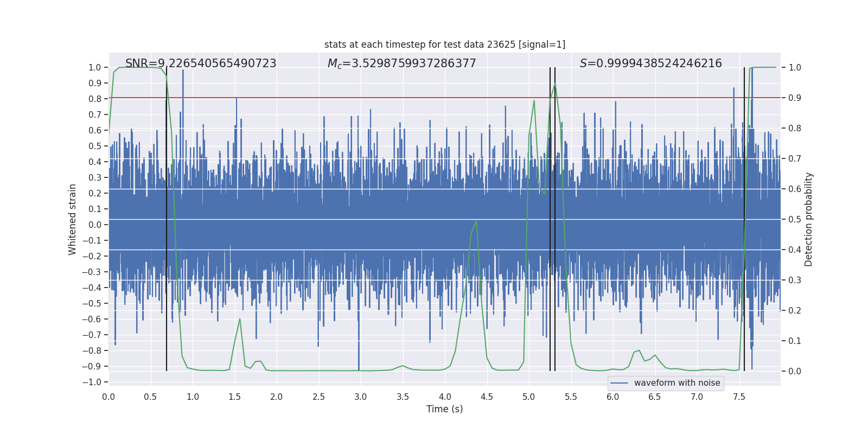The image size is (868, 434).
Task: Click the chirp mass Mc annotation text
Action: [x=401, y=63]
